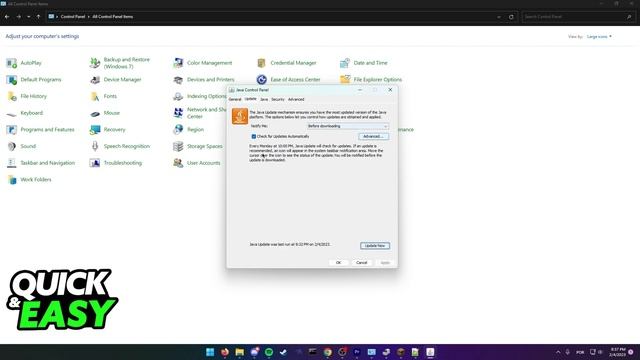Screen dimensions: 640x360
Task: Click Cancel in Java Control Panel
Action: [x=362, y=262]
